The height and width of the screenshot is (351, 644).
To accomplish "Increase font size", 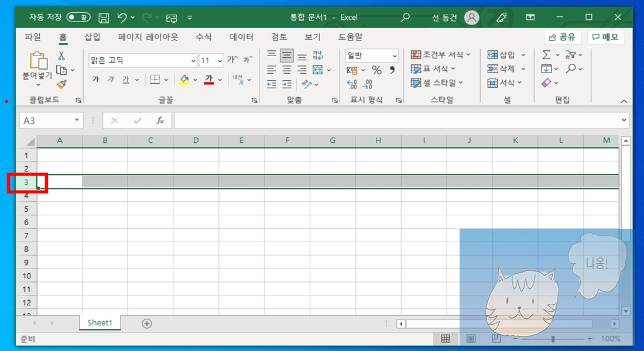I will [x=232, y=60].
